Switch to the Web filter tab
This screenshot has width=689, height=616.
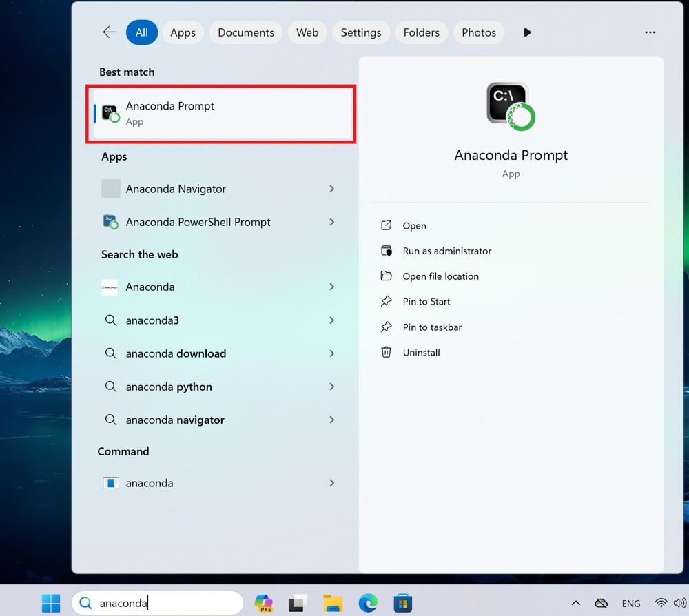[307, 32]
